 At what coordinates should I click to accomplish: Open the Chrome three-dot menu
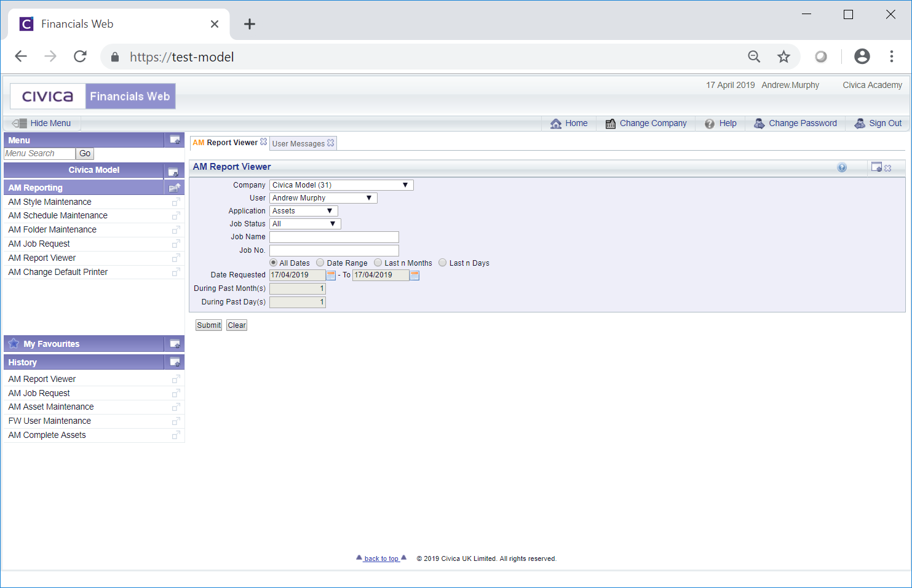(x=892, y=57)
